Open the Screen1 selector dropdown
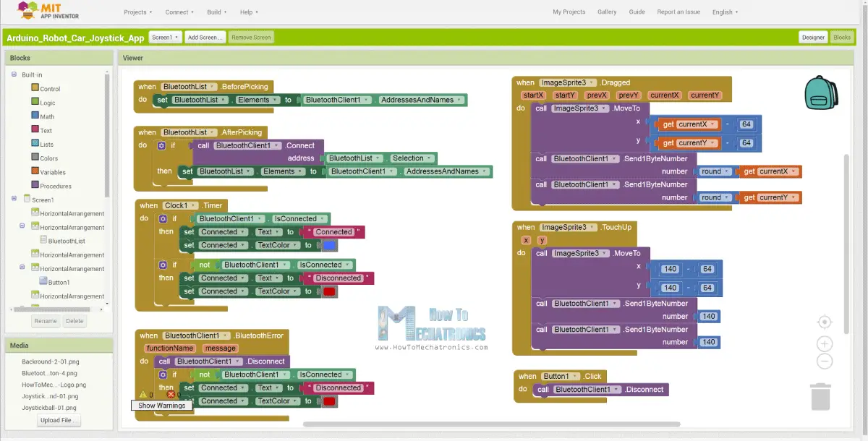Image resolution: width=868 pixels, height=441 pixels. pos(163,37)
